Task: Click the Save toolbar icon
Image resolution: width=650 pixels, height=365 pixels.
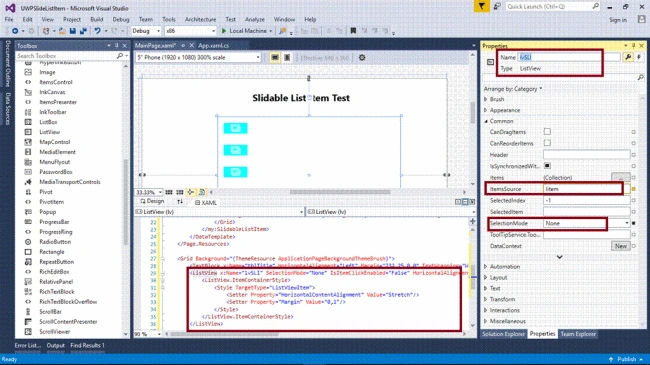Action: click(73, 31)
